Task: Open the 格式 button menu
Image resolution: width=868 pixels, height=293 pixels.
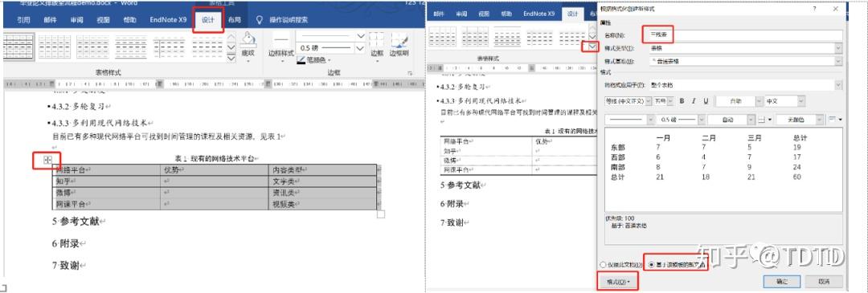Action: [x=619, y=282]
